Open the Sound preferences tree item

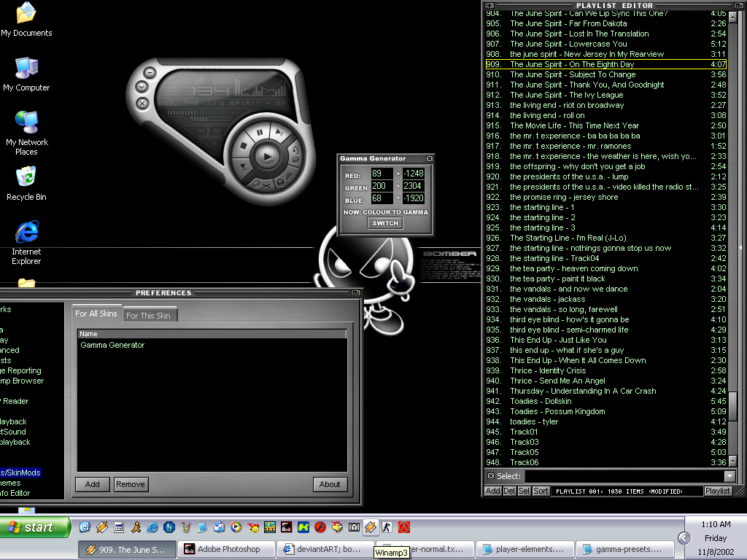coord(13,432)
